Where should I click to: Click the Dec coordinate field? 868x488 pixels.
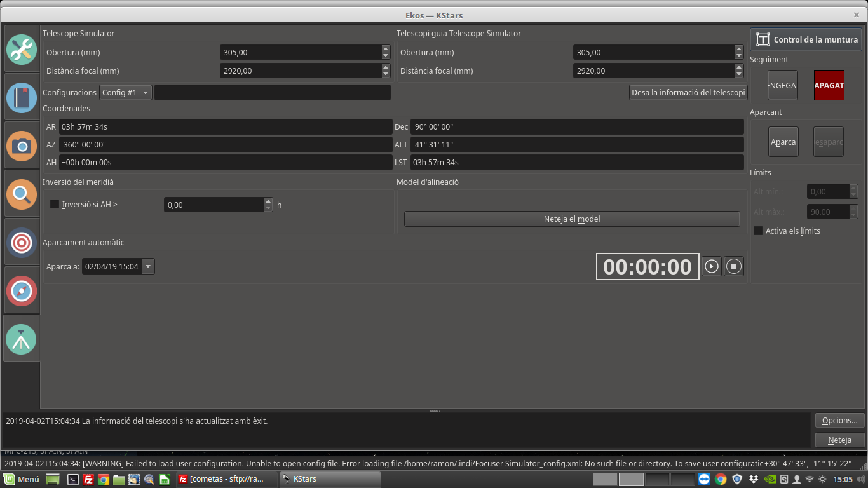coord(577,127)
